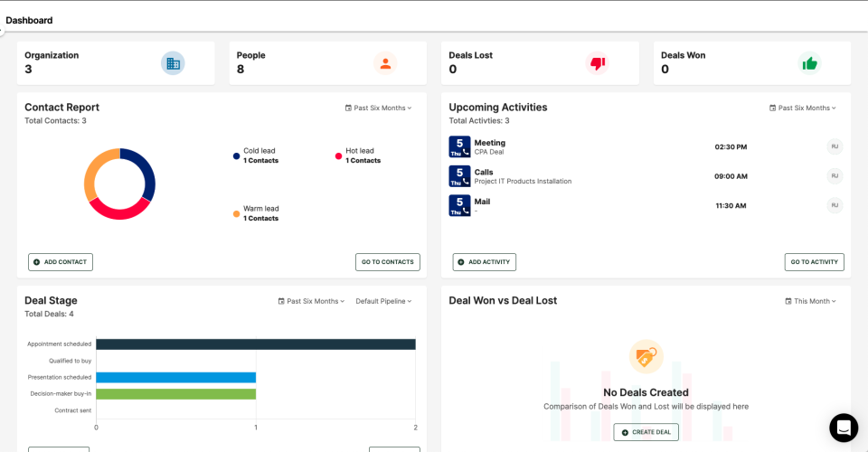
Task: Click the Deals Lost thumbs-down icon
Action: coord(597,63)
